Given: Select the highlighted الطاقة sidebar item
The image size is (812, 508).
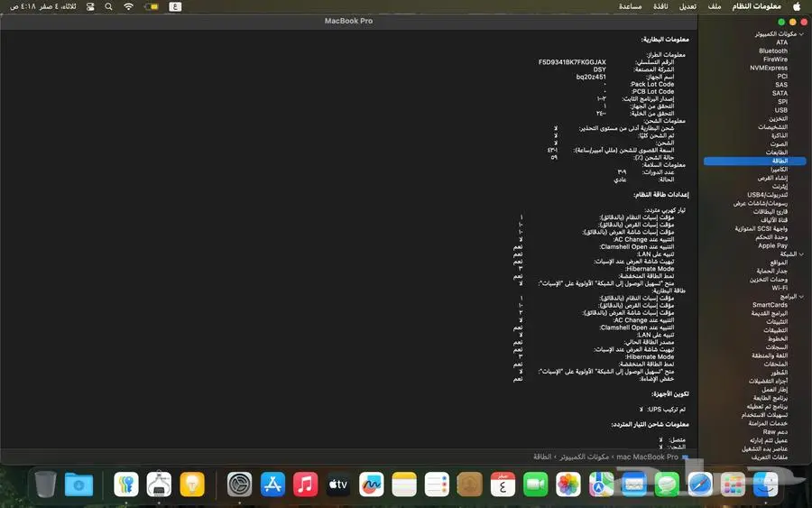Looking at the screenshot, I should tap(755, 161).
